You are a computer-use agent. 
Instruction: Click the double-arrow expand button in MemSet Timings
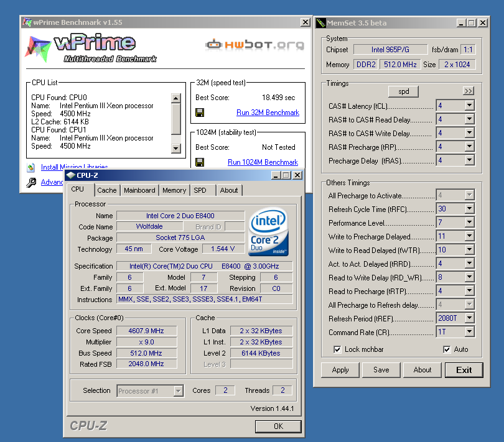469,91
